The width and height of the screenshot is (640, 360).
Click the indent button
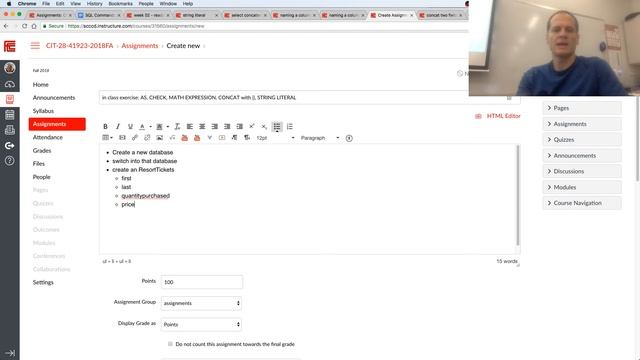click(x=240, y=127)
